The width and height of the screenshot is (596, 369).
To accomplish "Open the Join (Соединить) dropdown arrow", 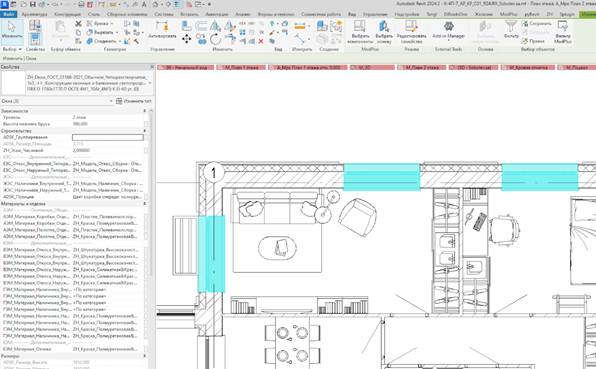I will 120,41.
